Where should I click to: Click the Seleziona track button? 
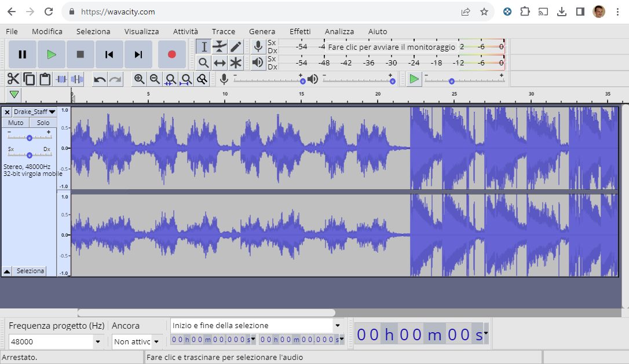tap(30, 271)
